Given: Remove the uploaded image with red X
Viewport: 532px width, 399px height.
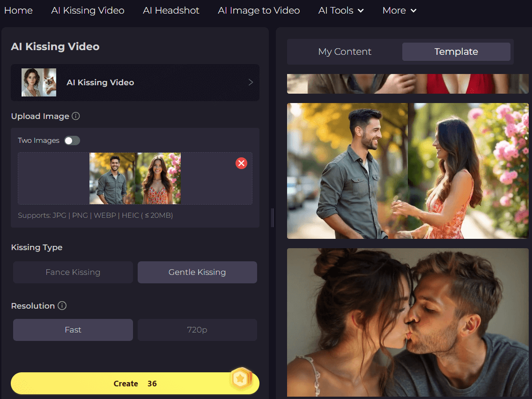Looking at the screenshot, I should (x=241, y=163).
